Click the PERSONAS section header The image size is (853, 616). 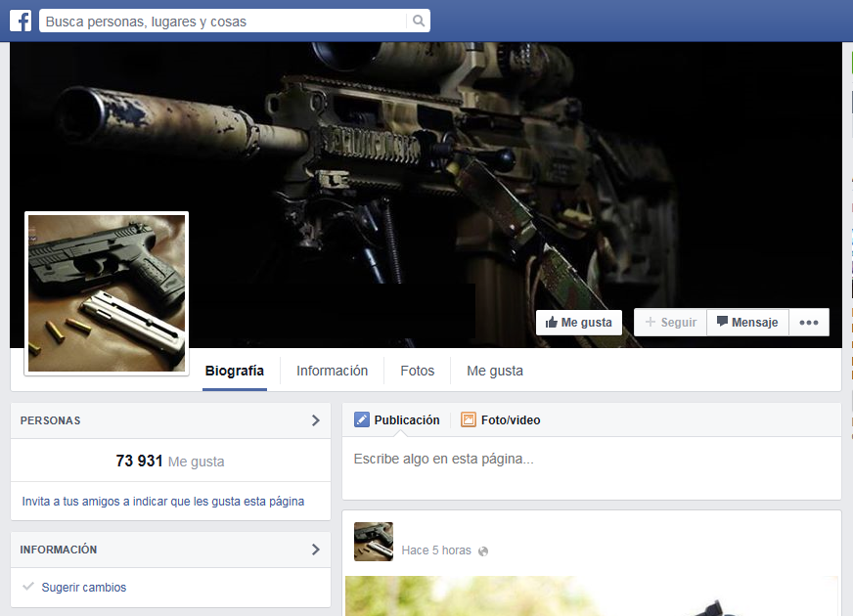170,420
